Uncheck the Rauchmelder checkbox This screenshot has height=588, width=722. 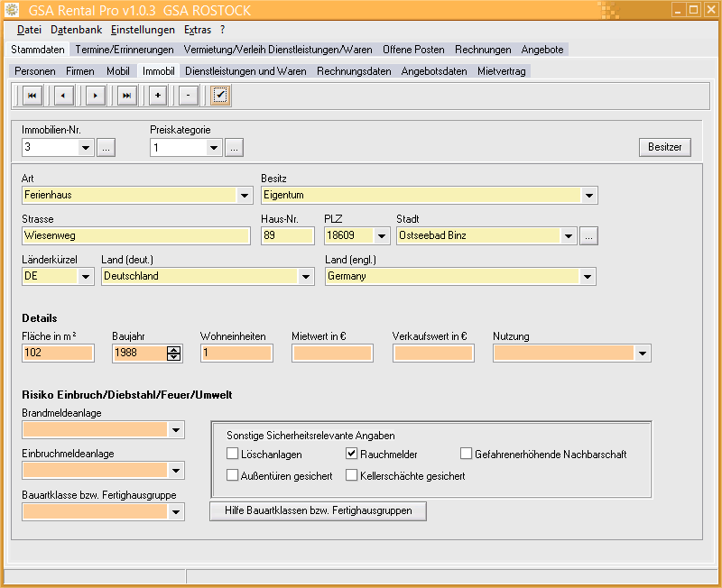point(352,454)
